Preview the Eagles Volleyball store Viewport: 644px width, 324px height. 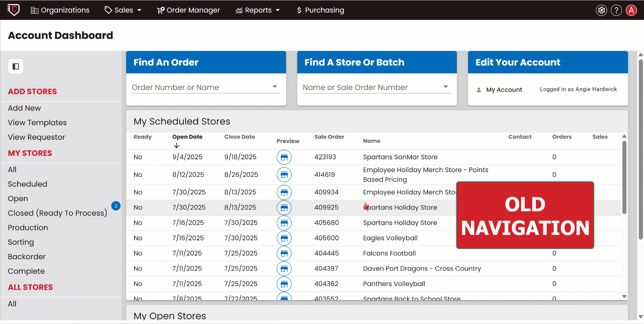click(x=284, y=238)
